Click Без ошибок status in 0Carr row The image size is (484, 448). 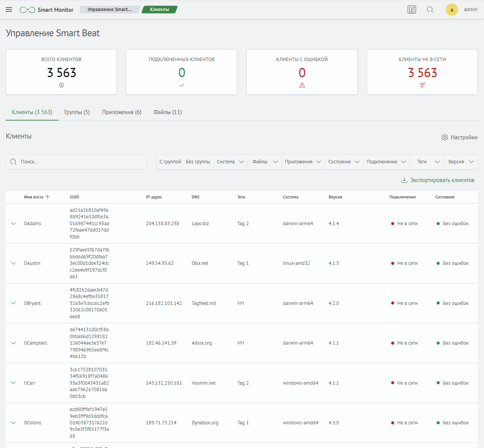coord(453,383)
